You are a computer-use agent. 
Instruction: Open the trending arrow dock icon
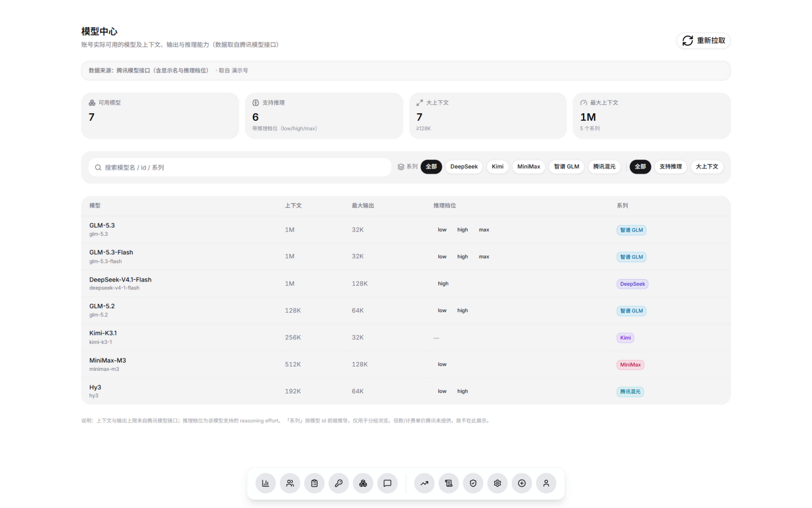[424, 483]
